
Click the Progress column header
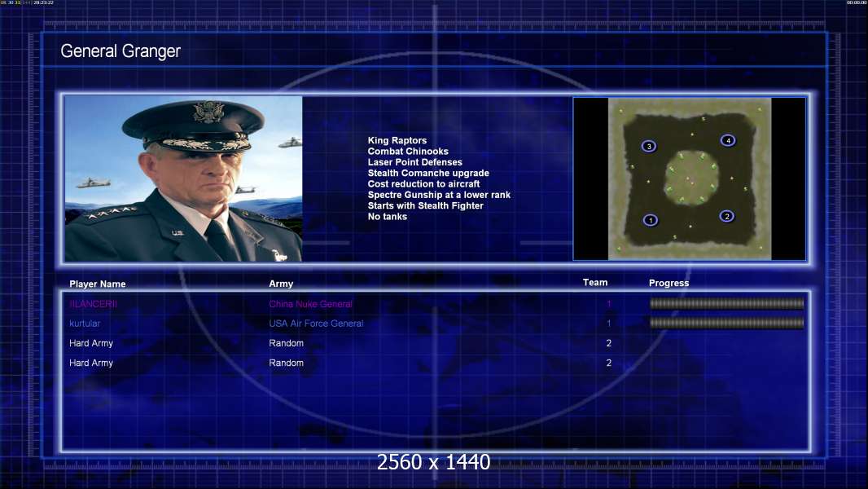(x=669, y=283)
